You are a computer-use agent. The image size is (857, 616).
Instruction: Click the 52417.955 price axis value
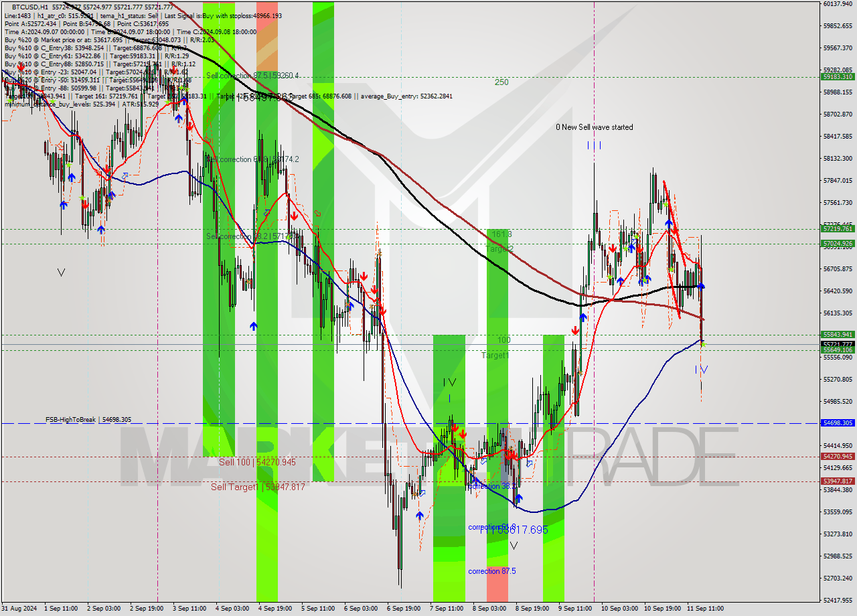coord(838,601)
